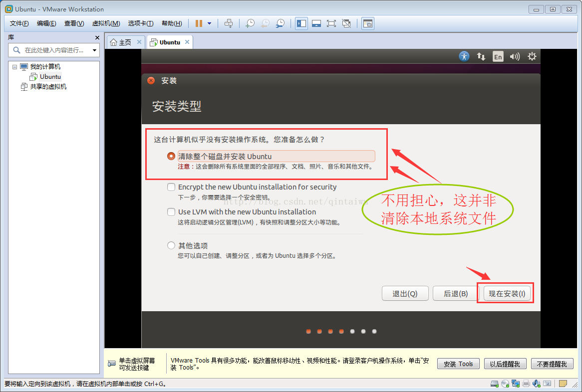Select 我的计算机 in the library tree

tap(45, 67)
